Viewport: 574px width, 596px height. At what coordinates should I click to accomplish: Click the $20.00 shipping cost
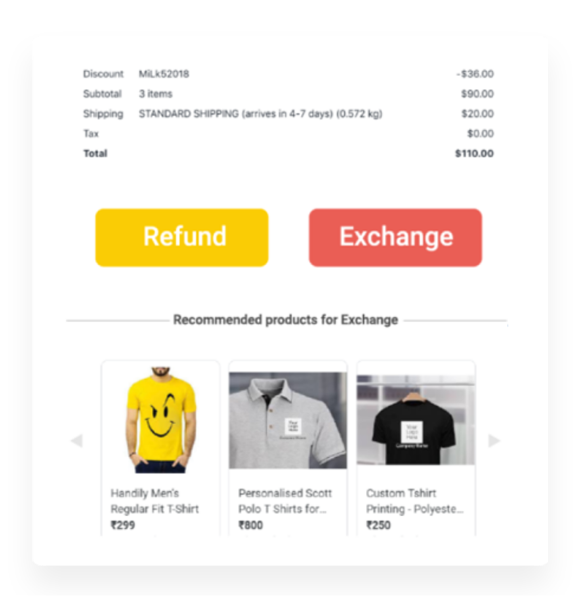pos(477,114)
